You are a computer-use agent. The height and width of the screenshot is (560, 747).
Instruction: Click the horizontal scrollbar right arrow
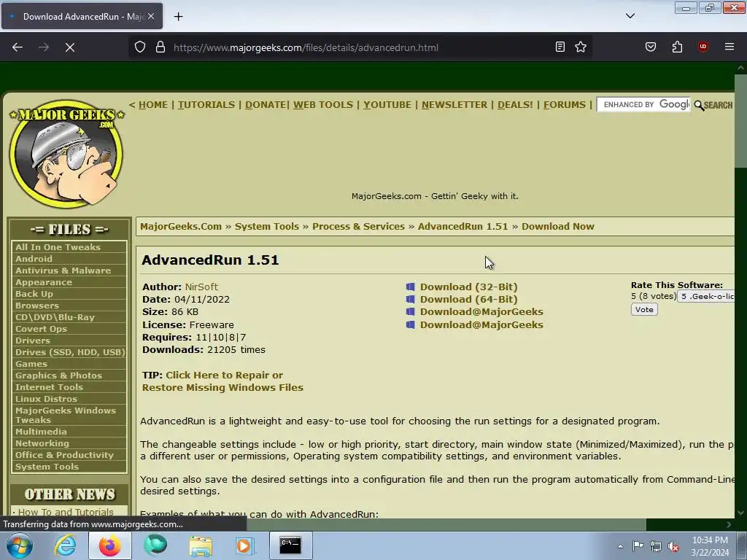pos(729,524)
